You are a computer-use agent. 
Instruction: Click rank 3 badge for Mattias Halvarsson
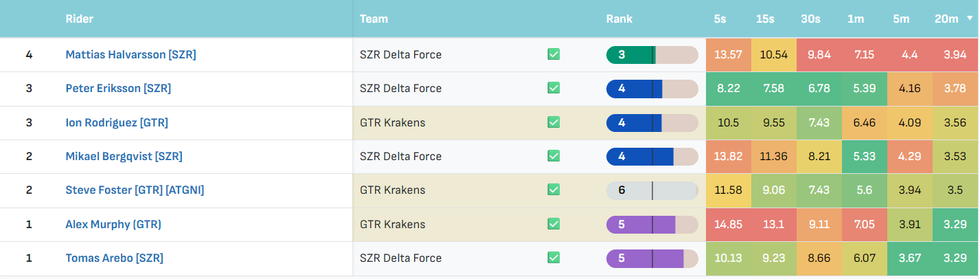pos(652,55)
